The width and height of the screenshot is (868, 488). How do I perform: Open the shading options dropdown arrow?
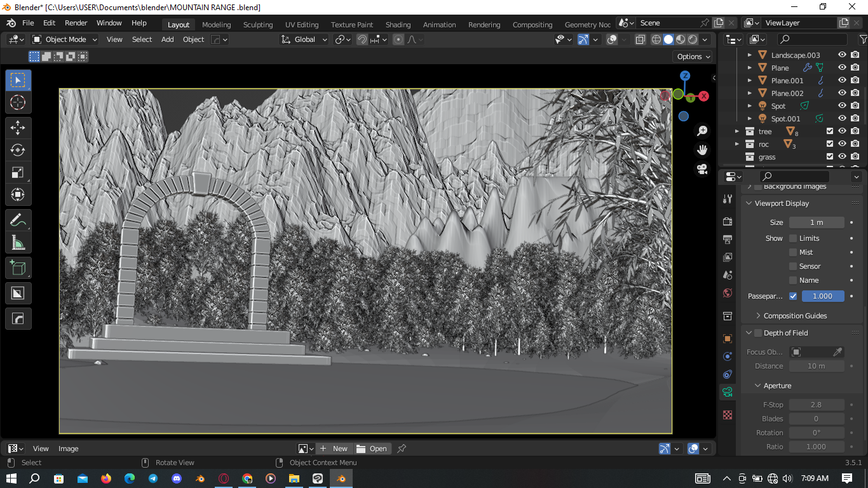(705, 39)
